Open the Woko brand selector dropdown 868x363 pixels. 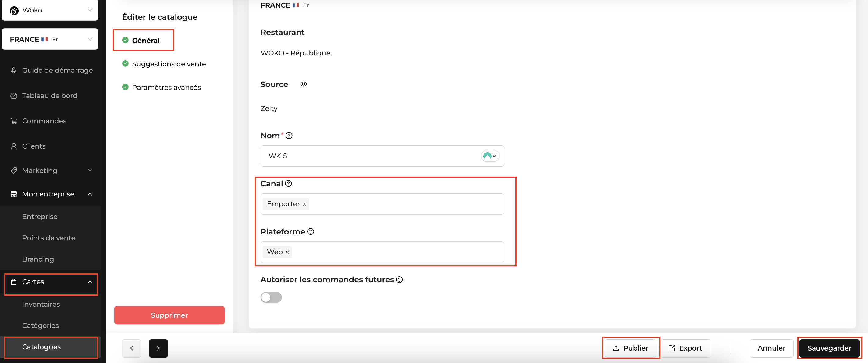[50, 10]
